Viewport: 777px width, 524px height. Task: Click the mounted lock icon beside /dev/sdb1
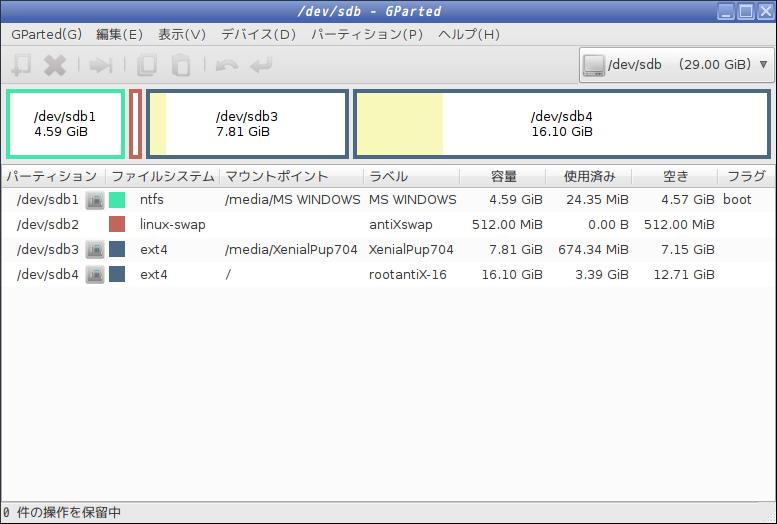pyautogui.click(x=95, y=200)
